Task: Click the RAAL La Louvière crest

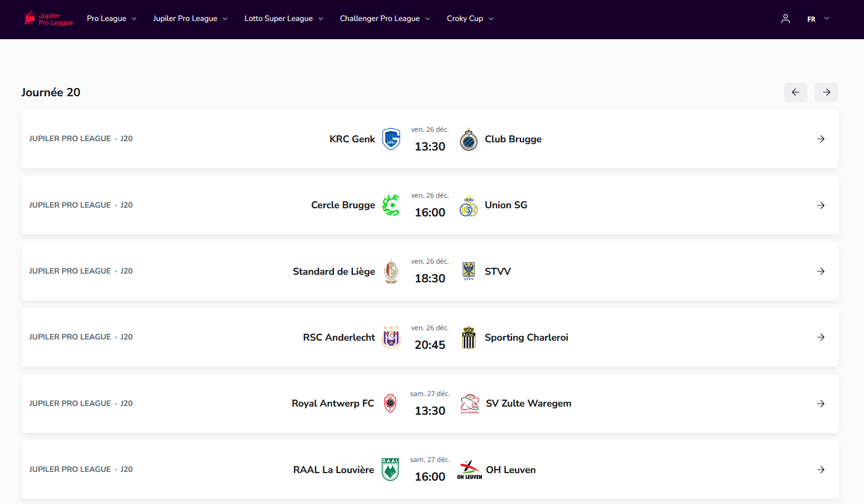Action: 390,470
